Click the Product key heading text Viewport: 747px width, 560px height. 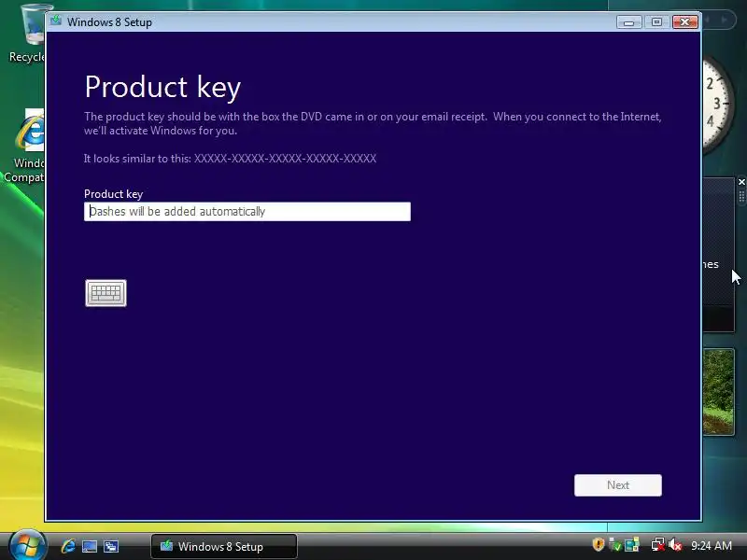click(162, 87)
